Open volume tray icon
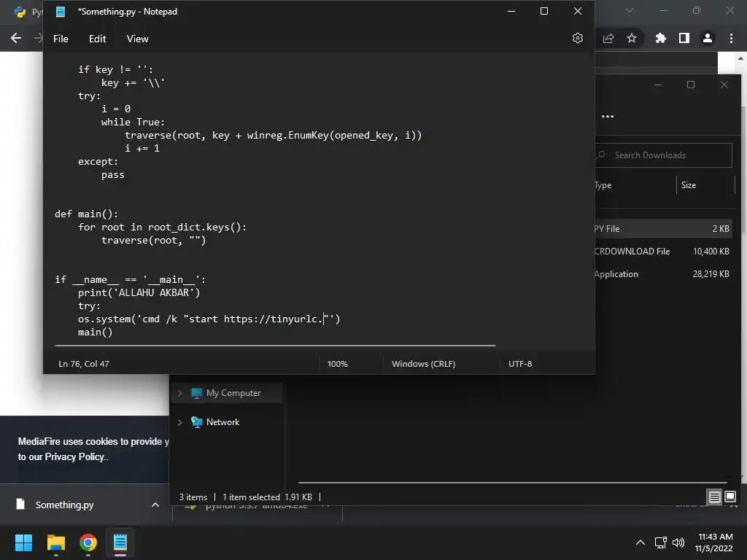Screen dimensions: 747x560 (678, 542)
